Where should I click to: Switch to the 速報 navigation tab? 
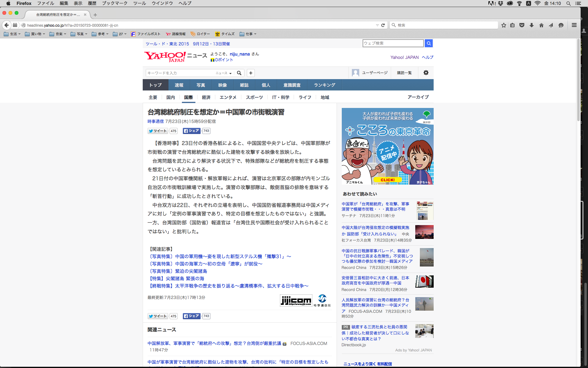pos(179,85)
